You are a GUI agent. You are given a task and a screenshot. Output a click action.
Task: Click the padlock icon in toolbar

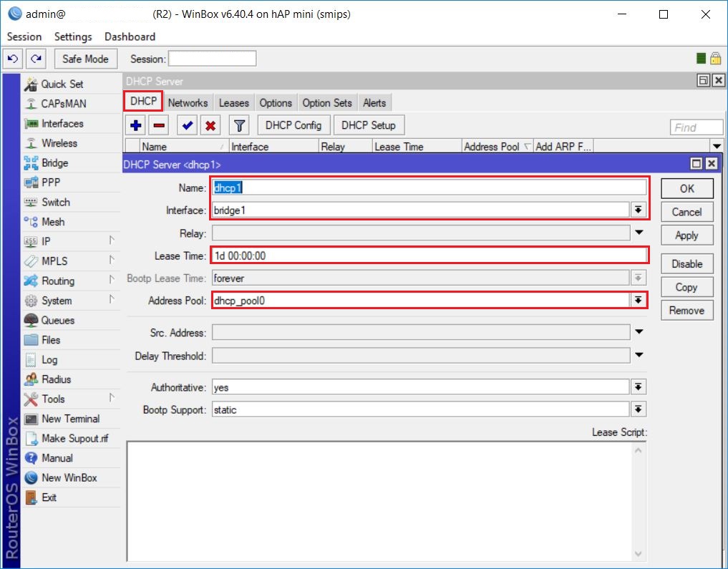(x=715, y=59)
